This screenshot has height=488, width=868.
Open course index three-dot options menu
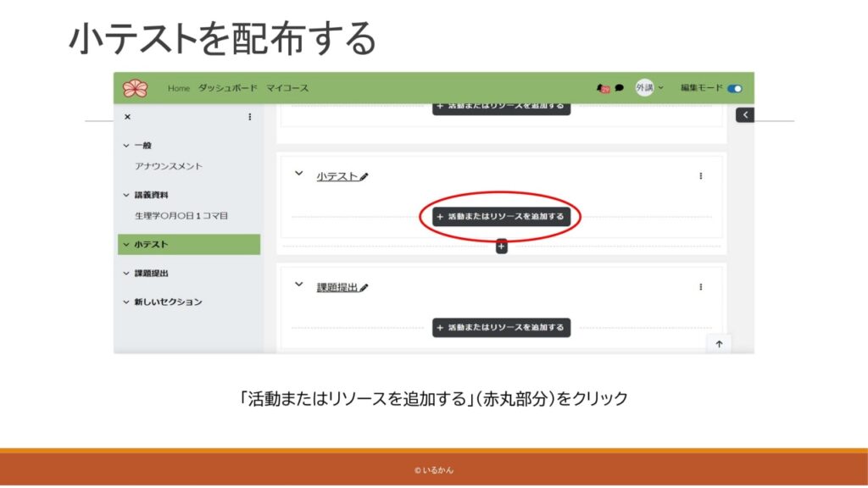coord(249,117)
